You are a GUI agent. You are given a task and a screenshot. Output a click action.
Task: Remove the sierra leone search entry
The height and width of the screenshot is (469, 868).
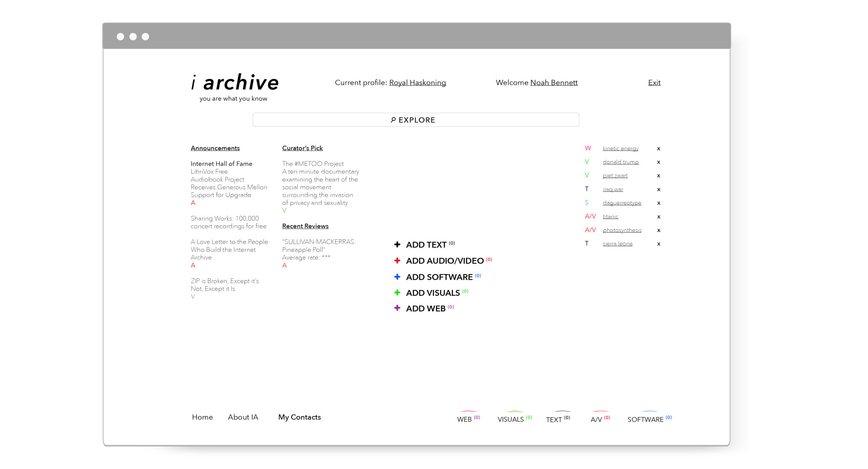658,244
